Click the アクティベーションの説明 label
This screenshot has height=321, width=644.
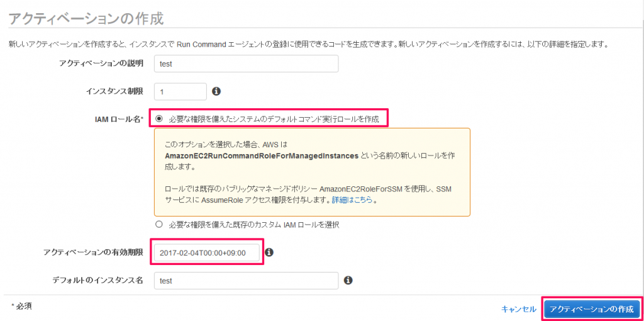pyautogui.click(x=101, y=64)
